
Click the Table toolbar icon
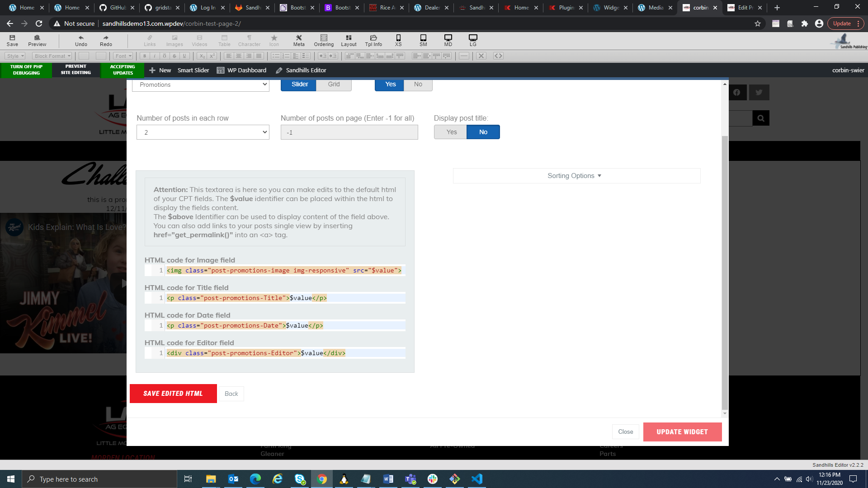tap(224, 40)
